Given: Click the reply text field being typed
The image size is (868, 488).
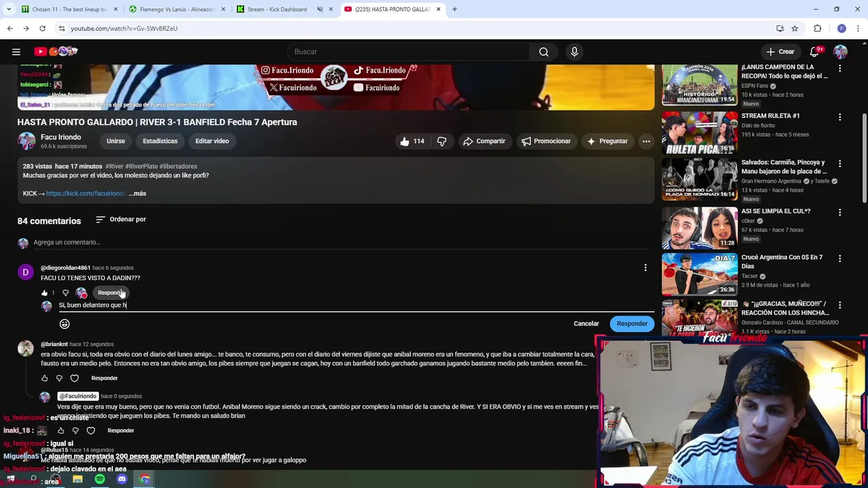Looking at the screenshot, I should click(x=356, y=305).
